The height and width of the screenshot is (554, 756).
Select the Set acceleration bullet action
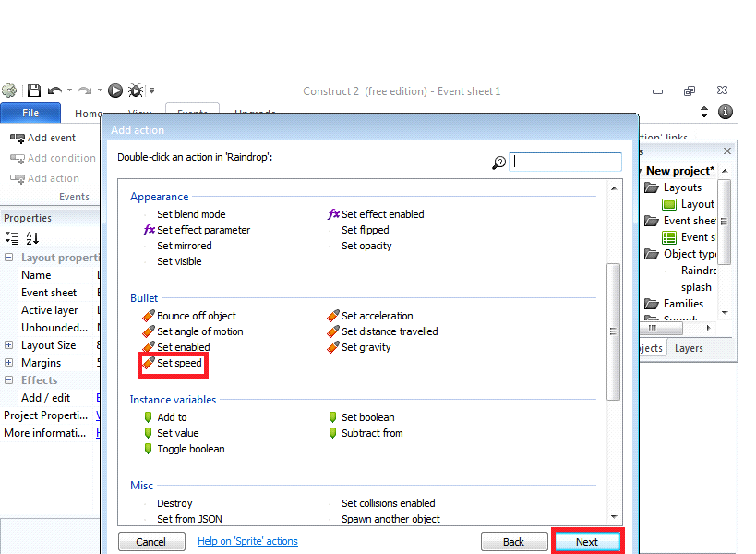(x=370, y=316)
